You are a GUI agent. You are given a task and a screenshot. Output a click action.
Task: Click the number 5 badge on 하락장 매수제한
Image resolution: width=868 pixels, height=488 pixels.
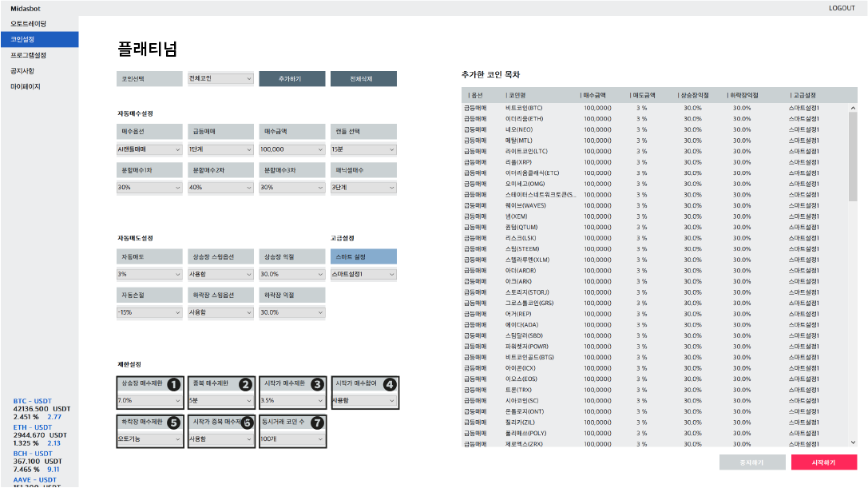173,423
